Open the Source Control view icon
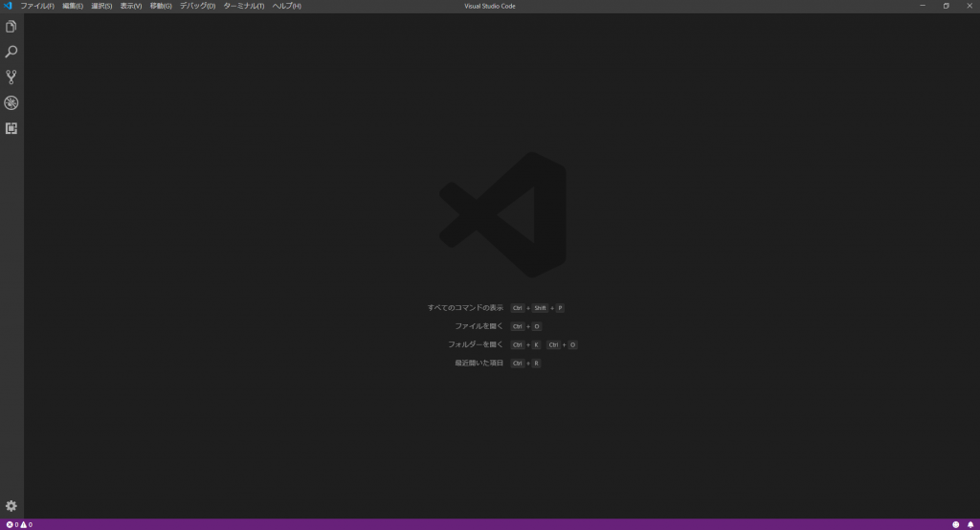Image resolution: width=980 pixels, height=530 pixels. 11,77
